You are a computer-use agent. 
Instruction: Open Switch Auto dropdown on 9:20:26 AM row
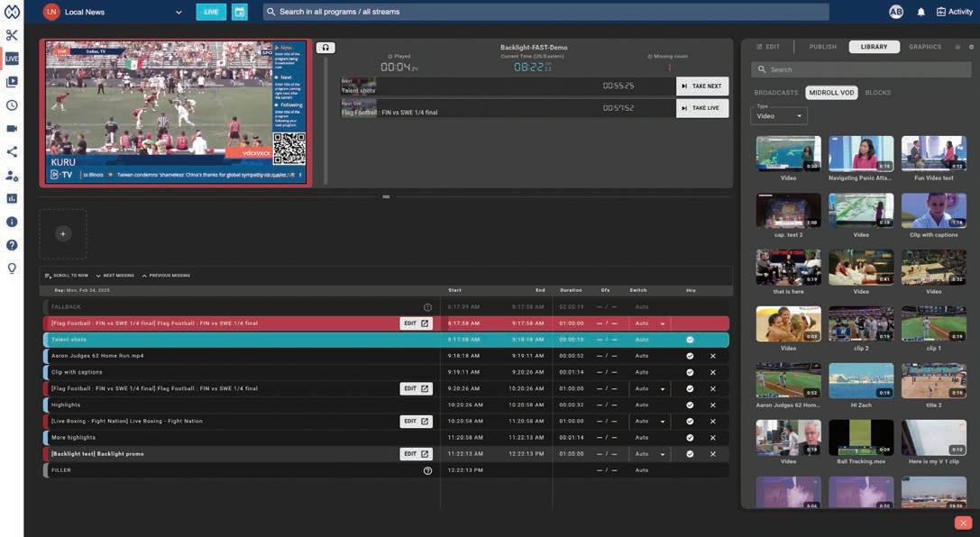click(650, 388)
